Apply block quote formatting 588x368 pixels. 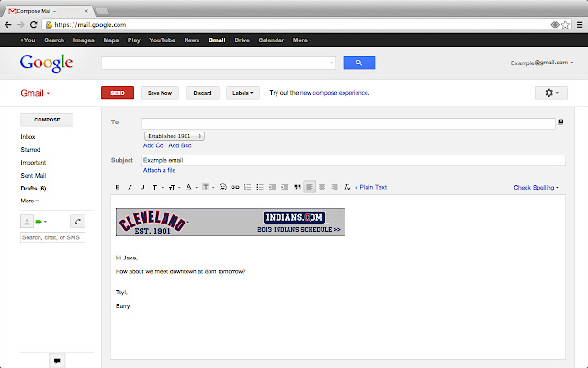[298, 187]
